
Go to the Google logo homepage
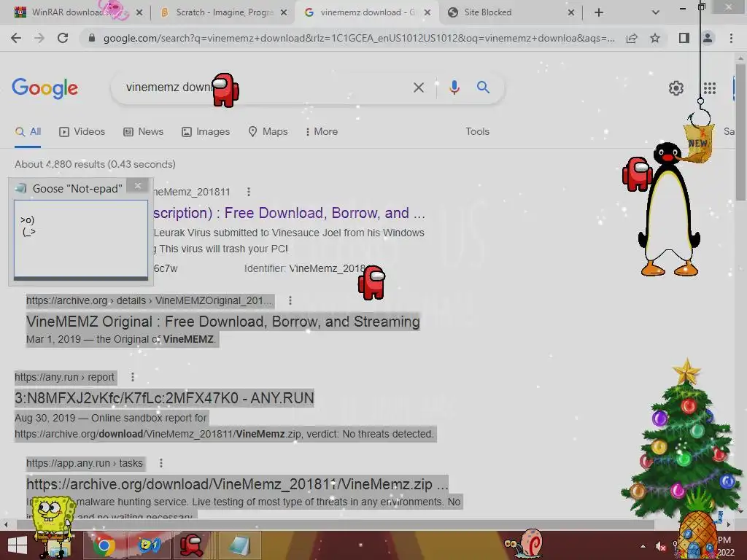click(44, 87)
